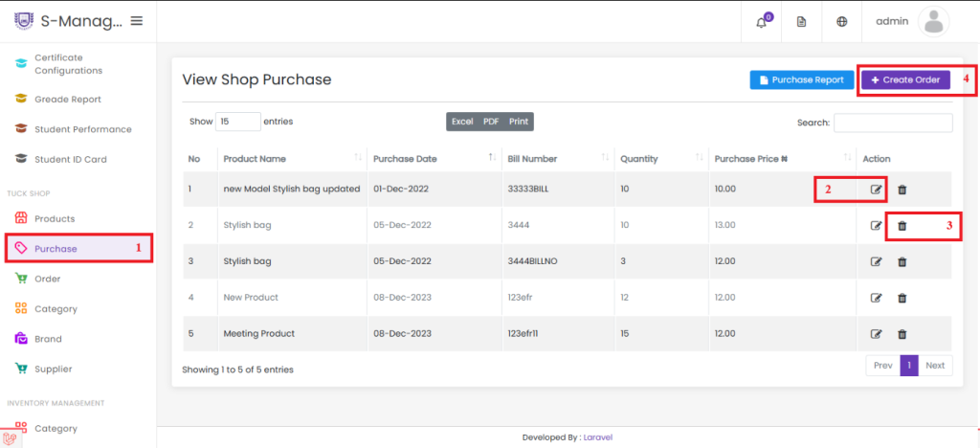Click the Create Order button

pyautogui.click(x=905, y=80)
